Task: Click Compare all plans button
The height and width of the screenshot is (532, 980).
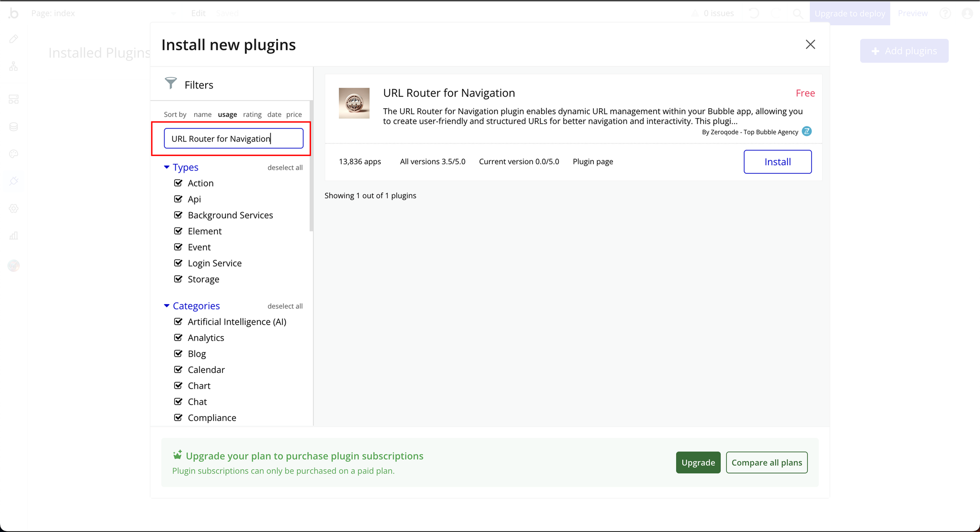Action: pyautogui.click(x=766, y=463)
